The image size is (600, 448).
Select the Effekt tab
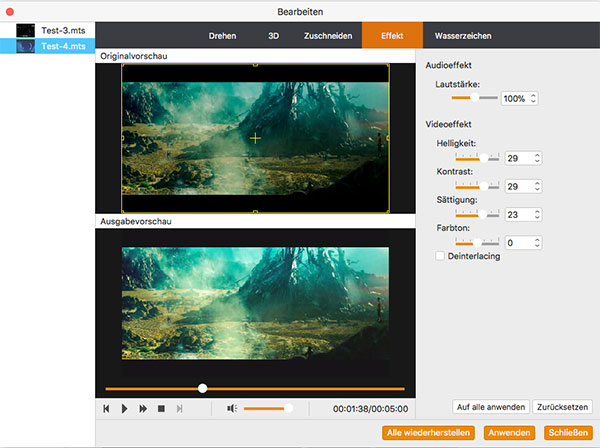[392, 36]
